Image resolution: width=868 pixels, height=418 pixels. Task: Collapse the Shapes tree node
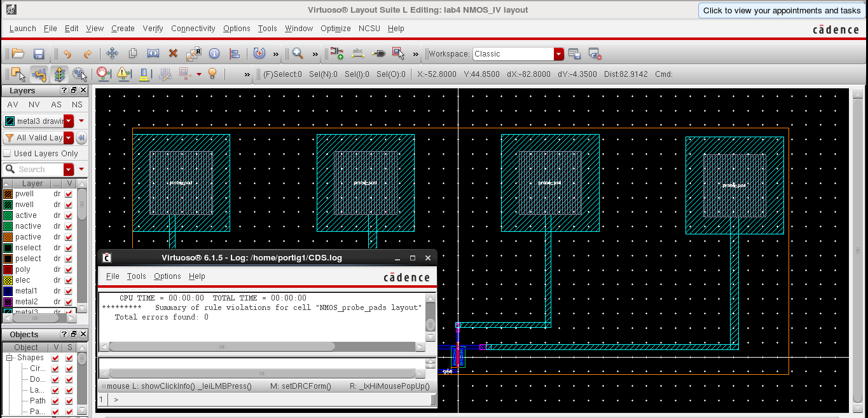click(x=10, y=358)
